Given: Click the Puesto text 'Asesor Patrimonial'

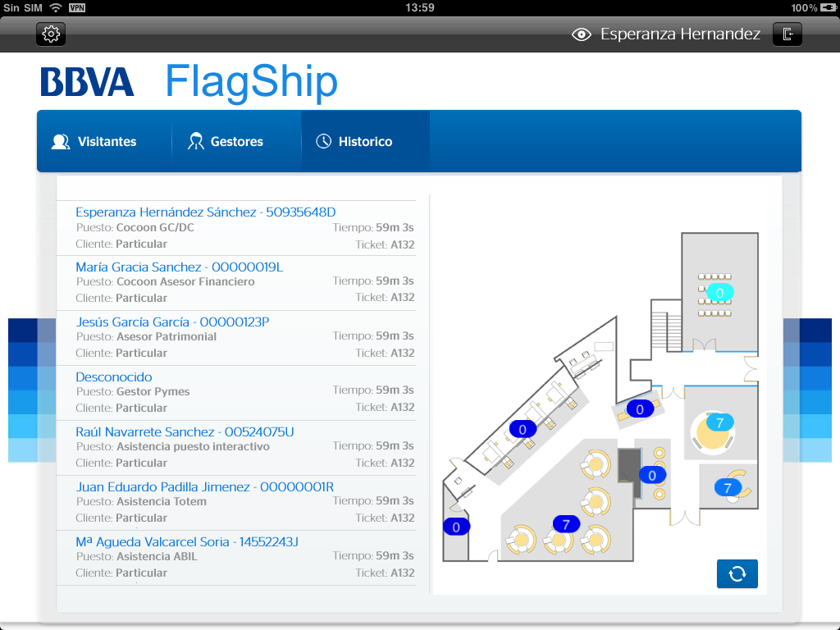Looking at the screenshot, I should click(167, 336).
